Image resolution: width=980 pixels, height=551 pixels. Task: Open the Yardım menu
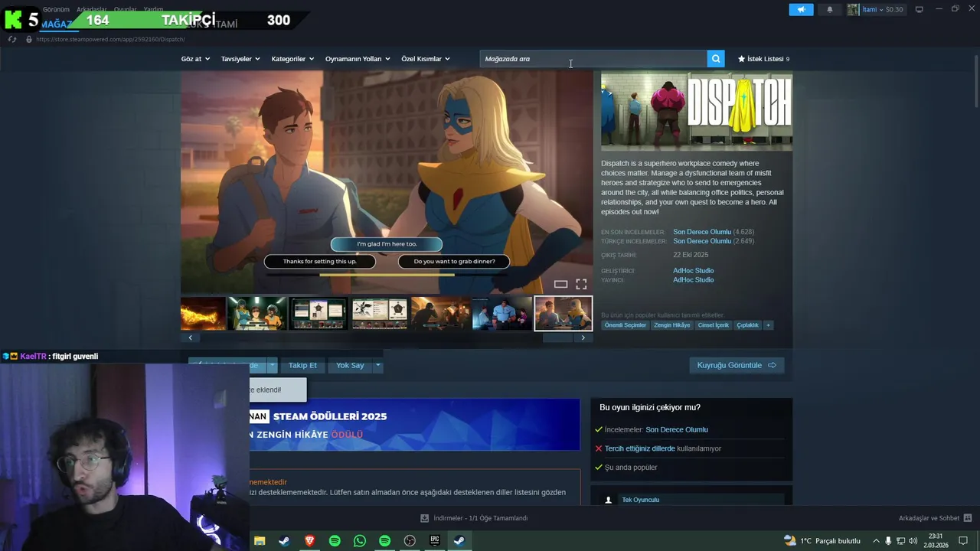pos(153,9)
